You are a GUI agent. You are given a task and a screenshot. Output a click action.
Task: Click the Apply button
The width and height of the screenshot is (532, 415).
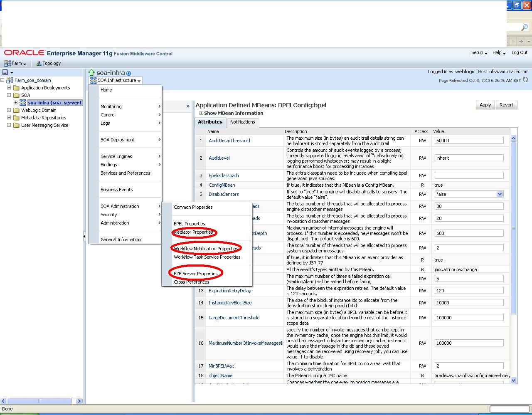tap(485, 105)
